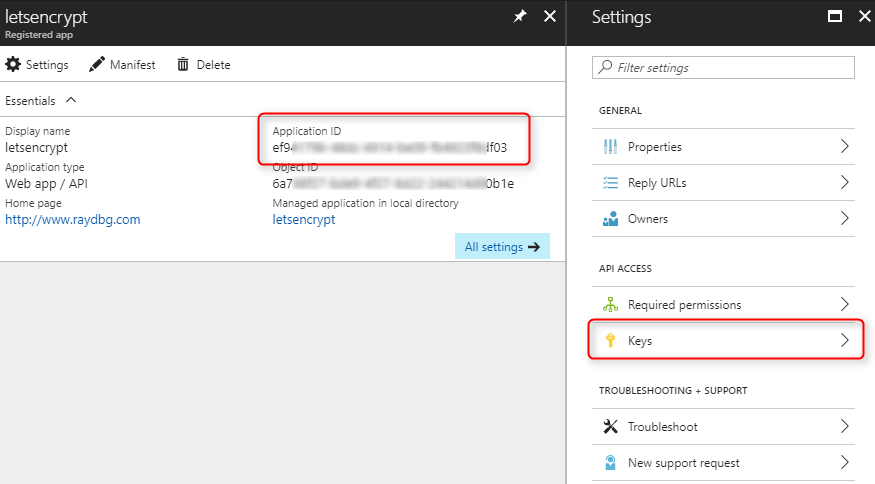Click the yellow Keys icon
The height and width of the screenshot is (484, 875).
click(x=611, y=341)
